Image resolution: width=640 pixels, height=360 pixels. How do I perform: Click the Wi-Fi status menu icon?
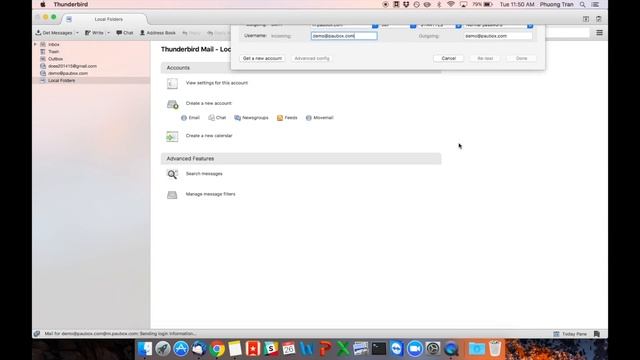(451, 4)
